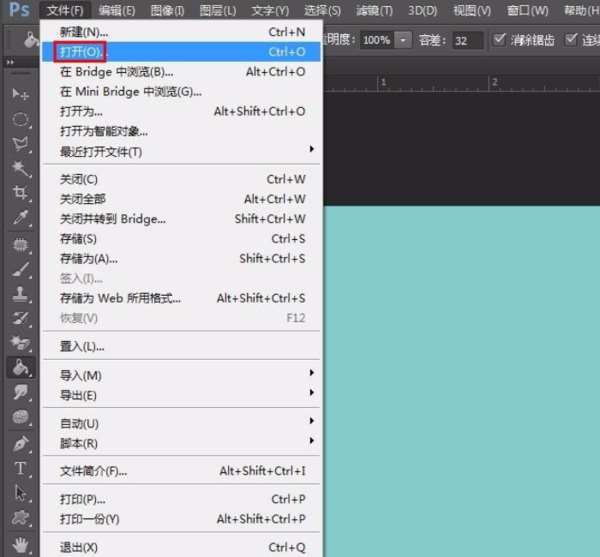Choose 打开为... menu entry
This screenshot has height=557, width=600.
[181, 111]
